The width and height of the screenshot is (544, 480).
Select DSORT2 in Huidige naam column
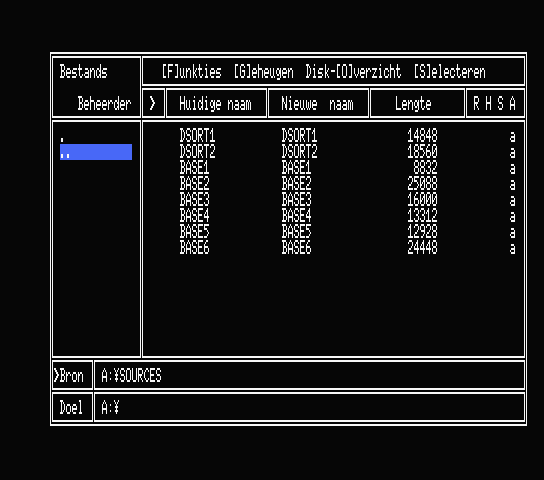[x=197, y=152]
